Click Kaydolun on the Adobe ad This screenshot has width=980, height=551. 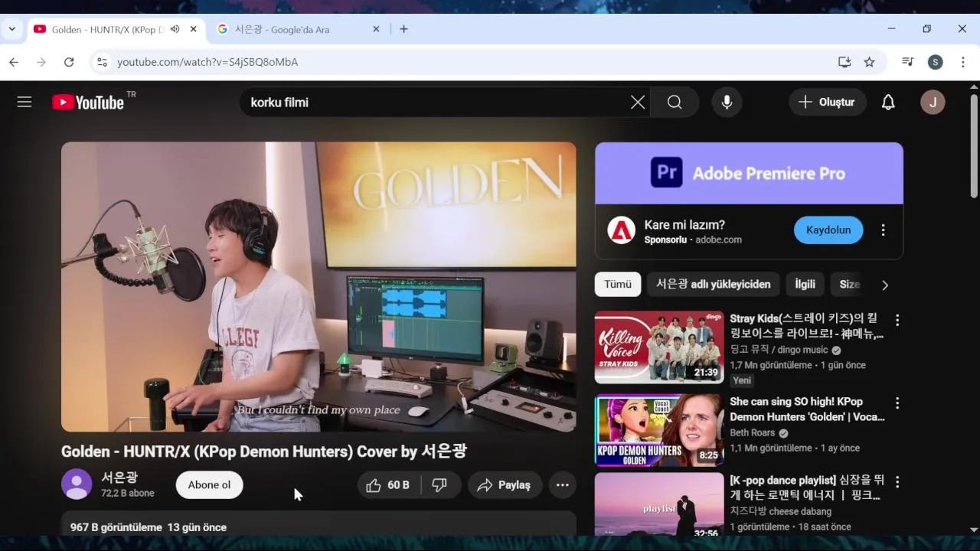pos(828,230)
